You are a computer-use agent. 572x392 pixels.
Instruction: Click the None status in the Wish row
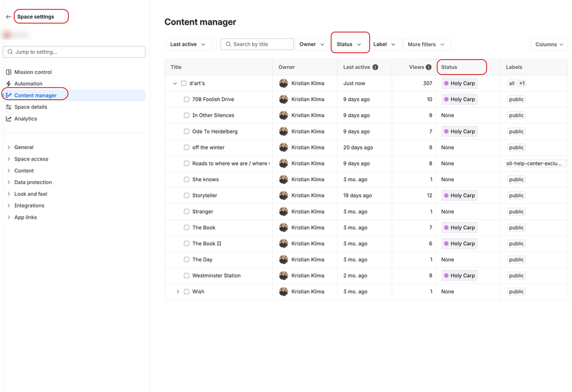447,292
